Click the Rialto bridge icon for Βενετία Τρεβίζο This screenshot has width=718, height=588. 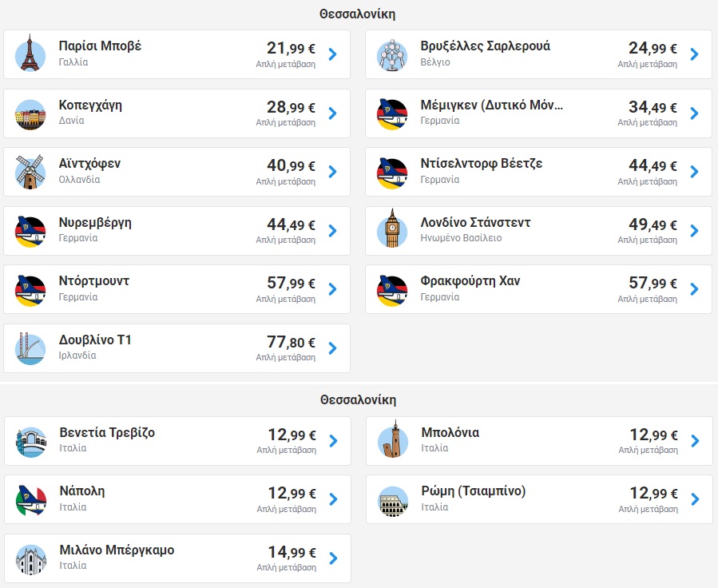31,443
